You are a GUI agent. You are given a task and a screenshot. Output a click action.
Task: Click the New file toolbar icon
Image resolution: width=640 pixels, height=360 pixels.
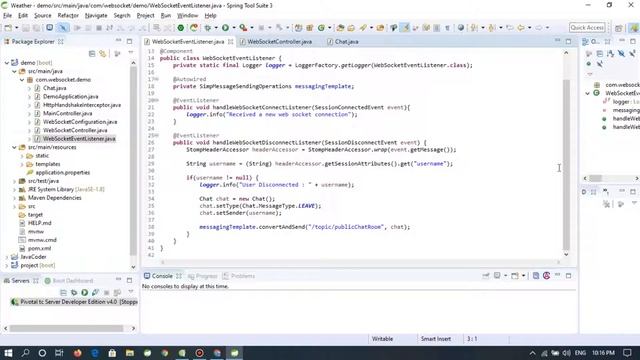pos(8,28)
